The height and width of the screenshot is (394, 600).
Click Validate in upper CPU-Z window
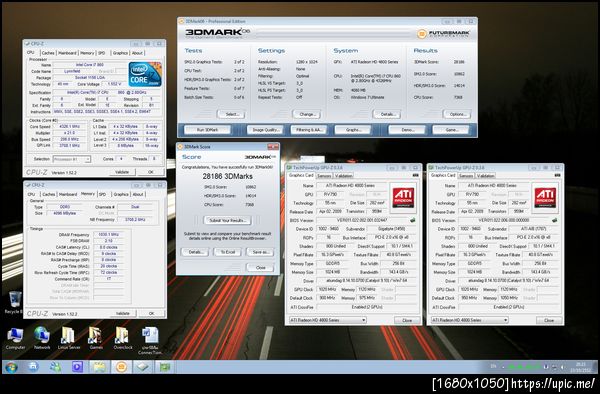pos(122,172)
